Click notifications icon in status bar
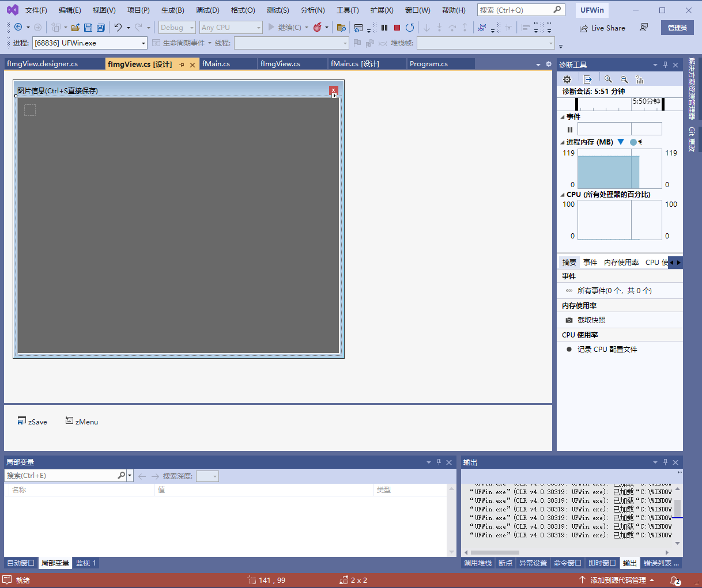The height and width of the screenshot is (588, 702). click(x=675, y=581)
